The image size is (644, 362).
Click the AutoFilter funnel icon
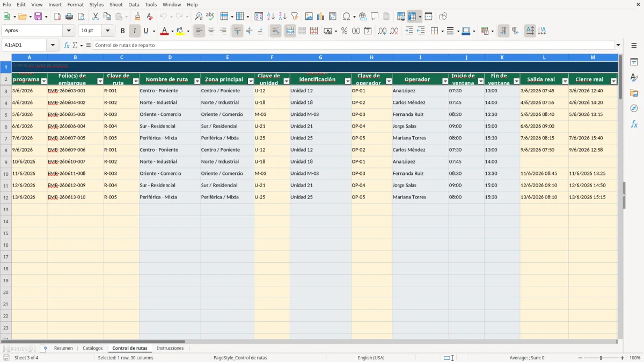coord(294,17)
